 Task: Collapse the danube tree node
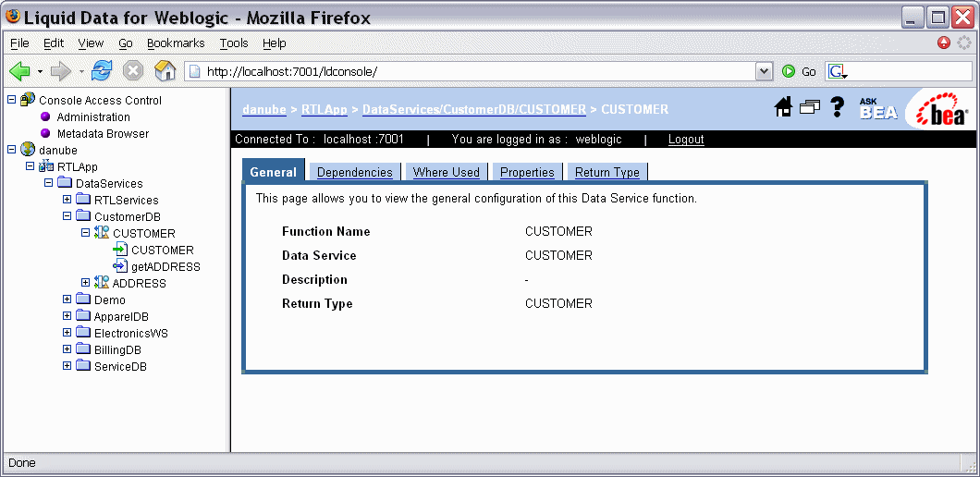click(11, 150)
